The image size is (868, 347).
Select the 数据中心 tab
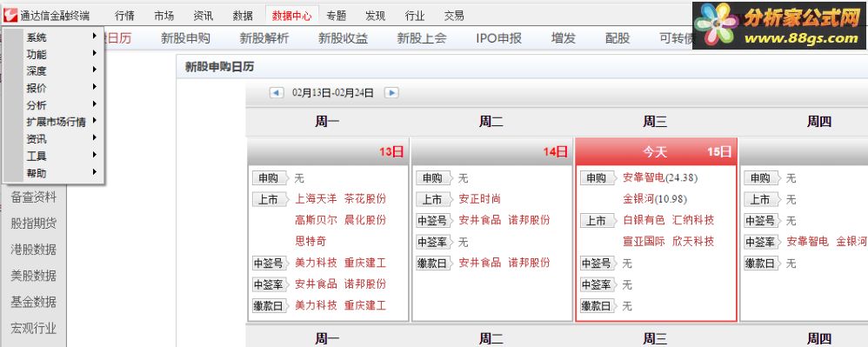coord(291,16)
